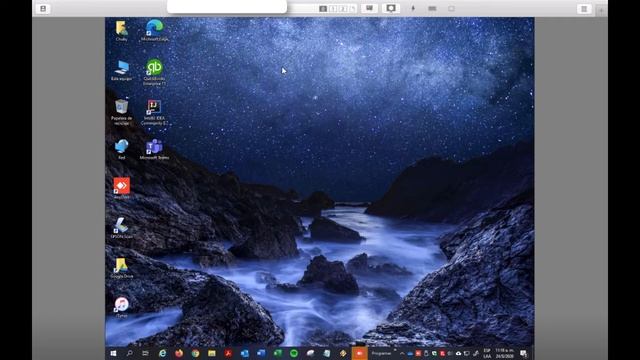Select the Google Drive desktop icon
The image size is (640, 360).
[x=122, y=268]
